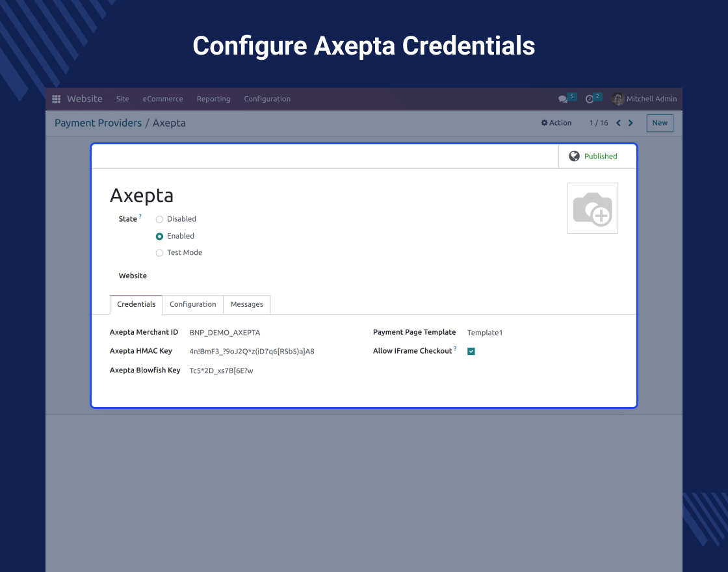Switch to the Configuration tab

192,305
